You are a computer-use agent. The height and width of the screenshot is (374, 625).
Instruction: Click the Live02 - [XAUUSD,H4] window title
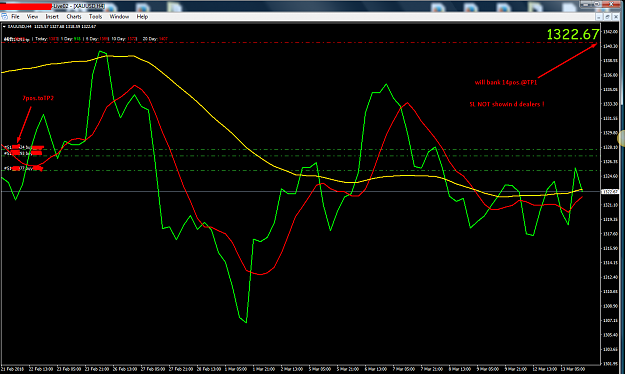coord(79,6)
